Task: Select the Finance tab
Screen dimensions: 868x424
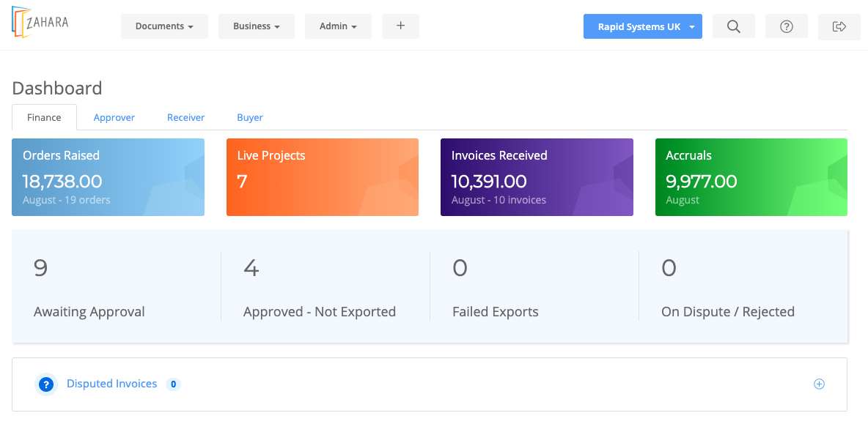Action: [x=45, y=117]
